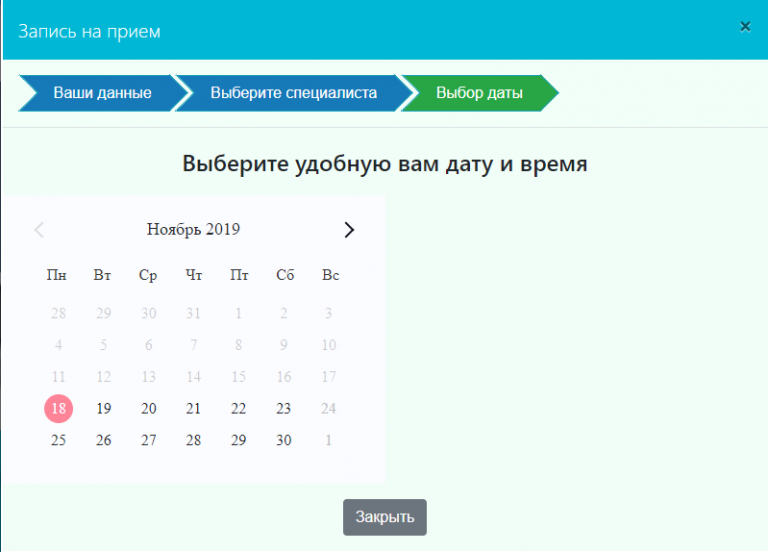Go to previous month with left chevron
This screenshot has height=552, width=768.
coord(39,230)
